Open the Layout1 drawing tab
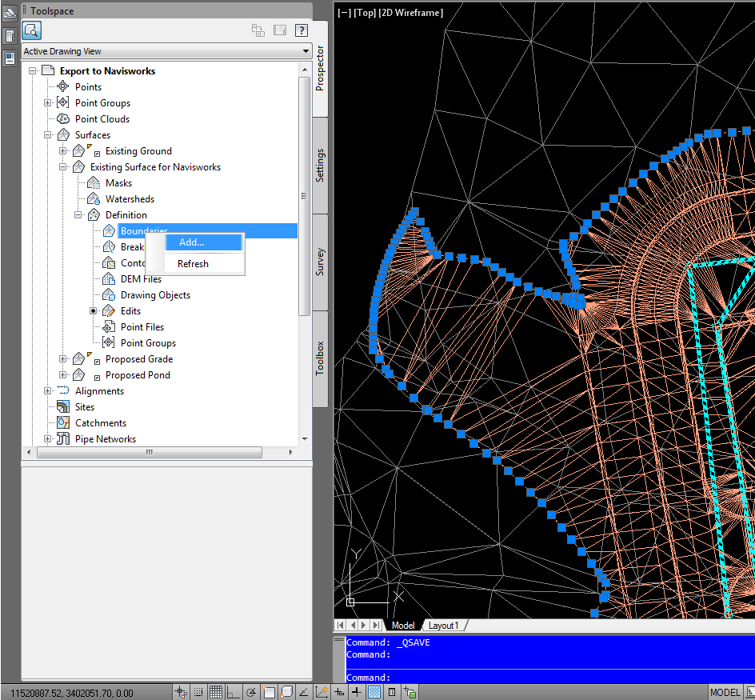Screen dimensions: 755x700 pos(443,626)
